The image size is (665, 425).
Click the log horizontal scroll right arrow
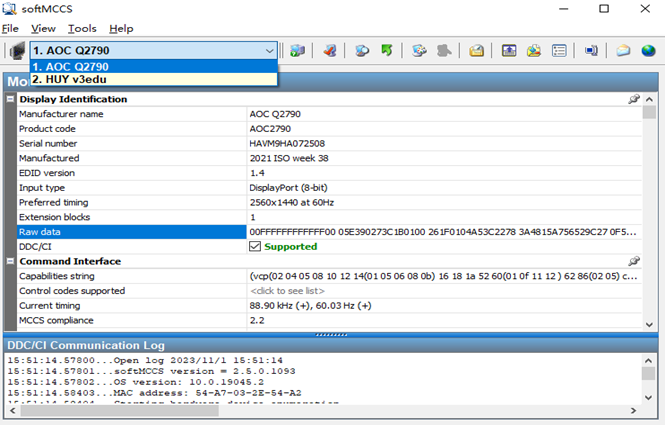tap(633, 411)
